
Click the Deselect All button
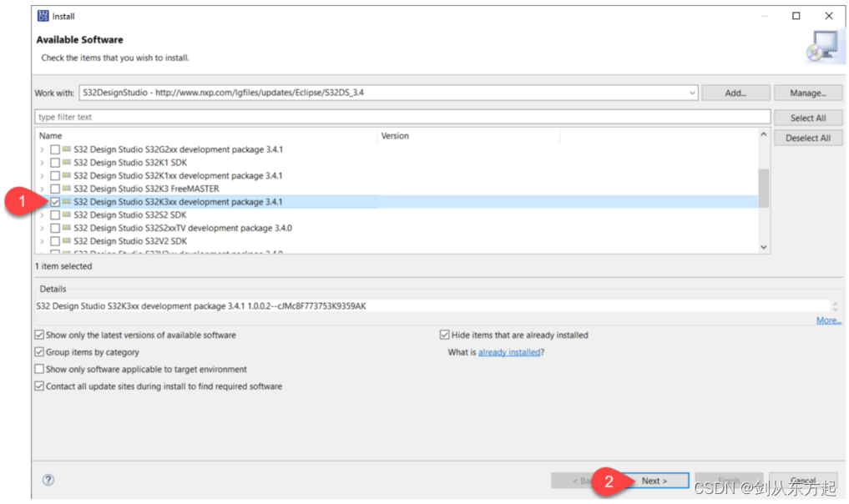(808, 138)
